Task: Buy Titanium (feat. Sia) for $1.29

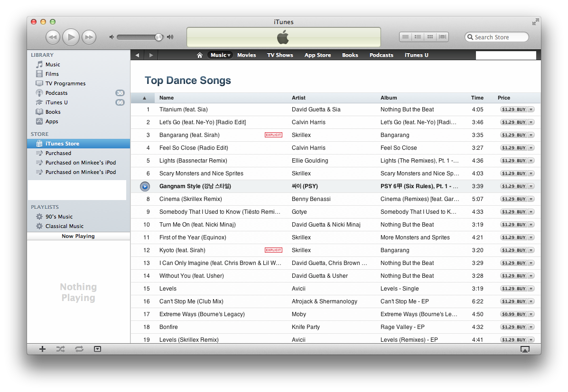Action: click(x=513, y=109)
